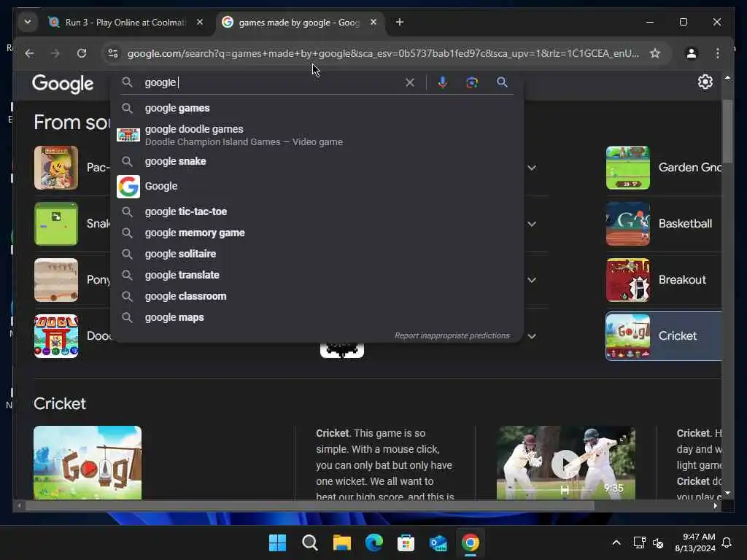Image resolution: width=747 pixels, height=560 pixels.
Task: Close the Run 3 Coolmath tab
Action: (x=200, y=22)
